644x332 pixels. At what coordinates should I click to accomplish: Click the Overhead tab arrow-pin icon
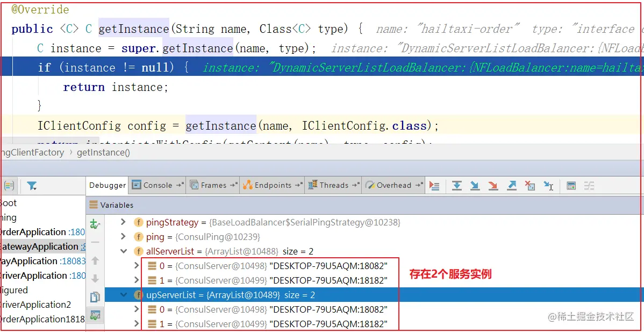[419, 185]
